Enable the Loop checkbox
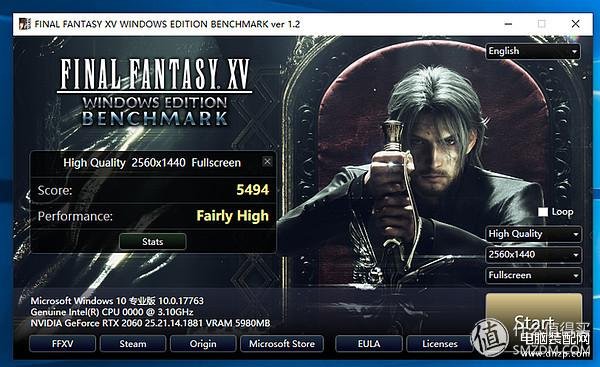600x367 pixels. [x=543, y=212]
